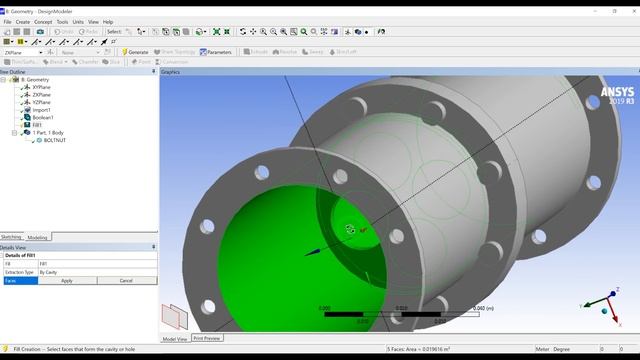This screenshot has height=360, width=640.
Task: Open the selection mode arrow dropdown
Action: (141, 32)
